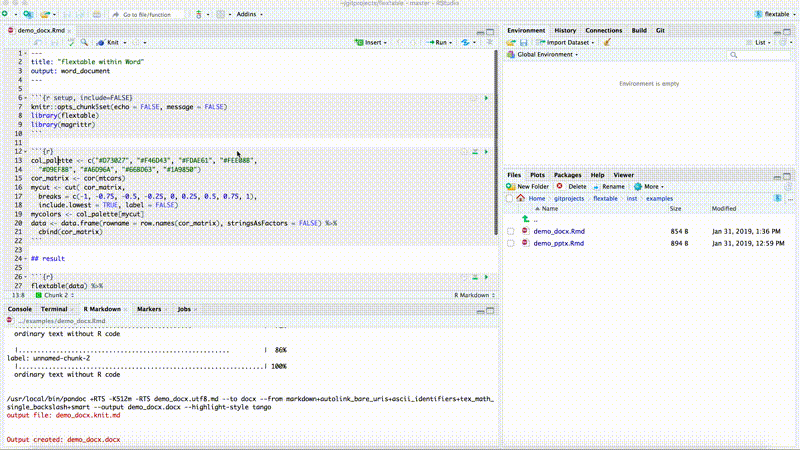Open the Run dropdown arrow
The width and height of the screenshot is (800, 450).
pos(451,43)
